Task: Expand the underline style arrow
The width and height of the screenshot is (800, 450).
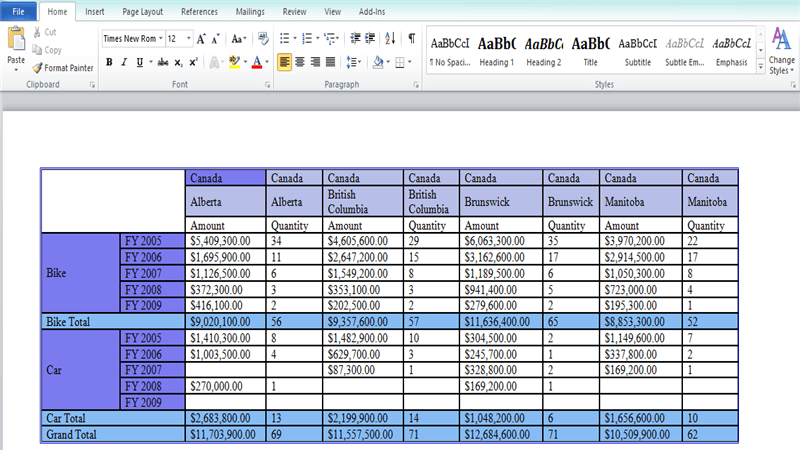Action: point(151,62)
